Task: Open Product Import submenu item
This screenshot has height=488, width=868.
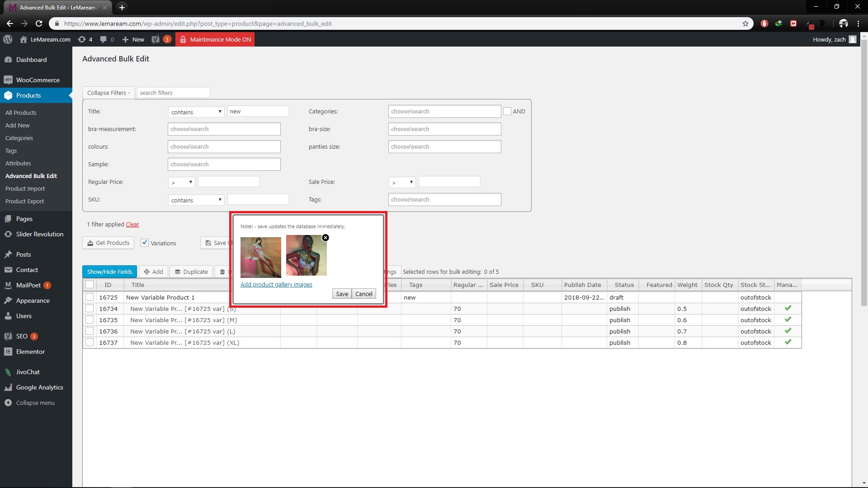Action: [x=25, y=188]
